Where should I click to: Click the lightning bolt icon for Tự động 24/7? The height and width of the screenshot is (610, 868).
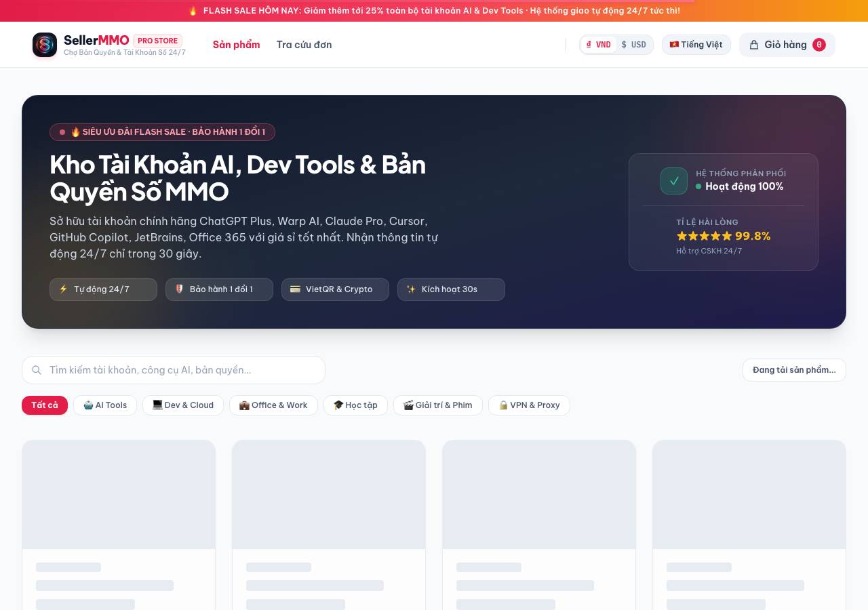(64, 289)
